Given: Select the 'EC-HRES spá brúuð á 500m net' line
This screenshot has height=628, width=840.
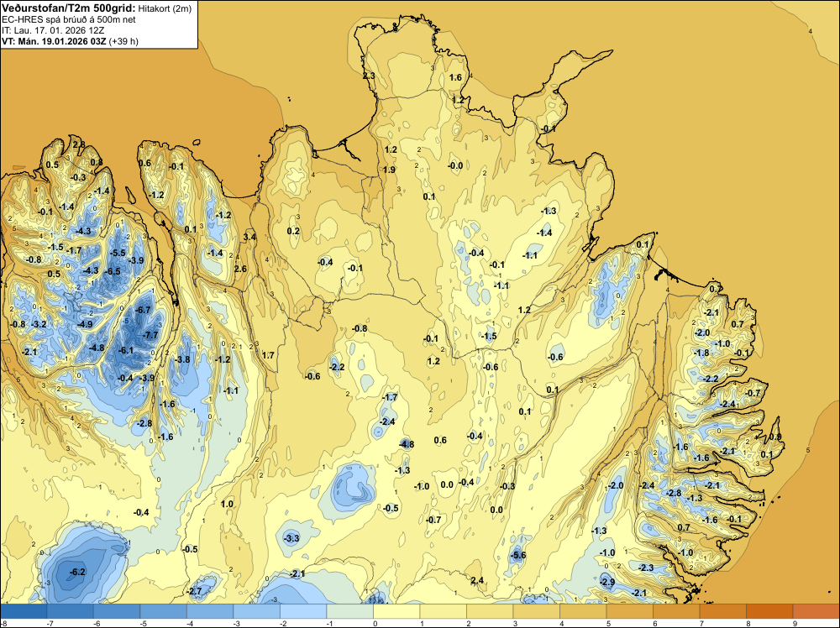Looking at the screenshot, I should coord(69,19).
